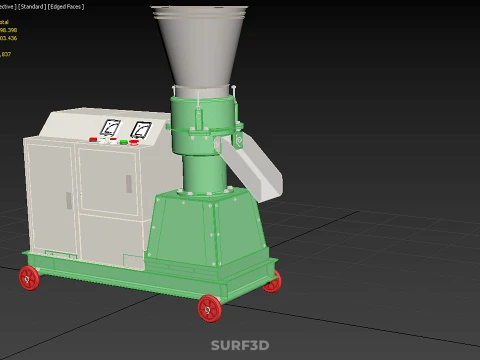This screenshot has width=480, height=360.
Task: Select the left gauge on the control panel
Action: [x=110, y=128]
